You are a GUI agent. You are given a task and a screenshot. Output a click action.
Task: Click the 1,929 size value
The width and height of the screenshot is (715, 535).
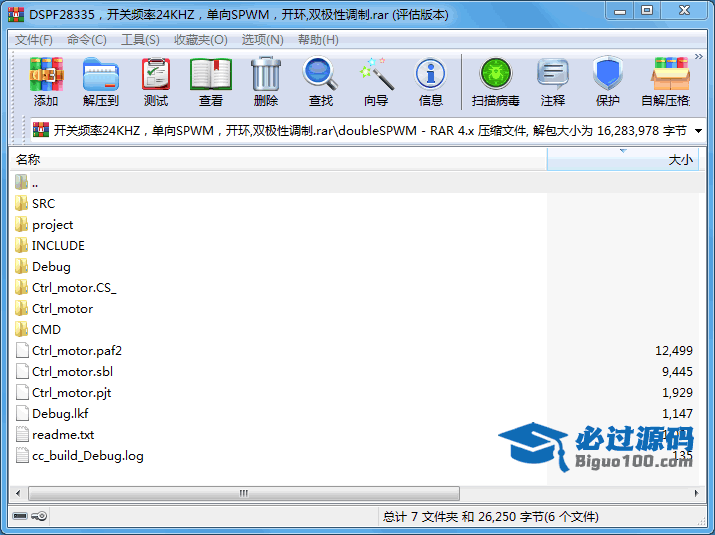pyautogui.click(x=677, y=392)
